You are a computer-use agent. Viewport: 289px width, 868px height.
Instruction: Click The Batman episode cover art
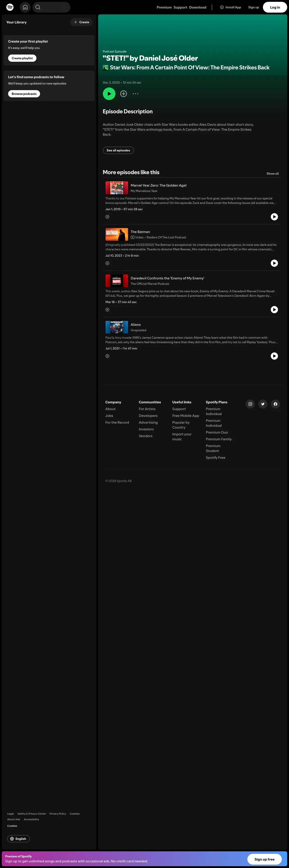click(117, 234)
